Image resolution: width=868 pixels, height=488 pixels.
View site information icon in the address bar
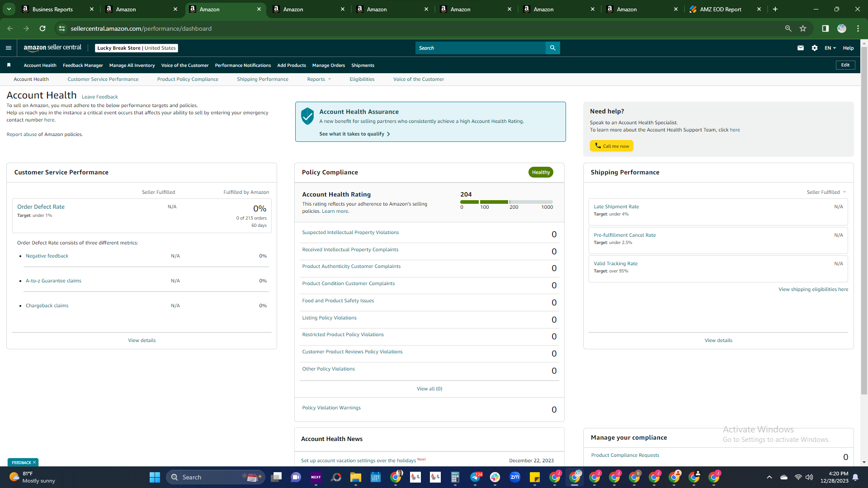click(62, 28)
